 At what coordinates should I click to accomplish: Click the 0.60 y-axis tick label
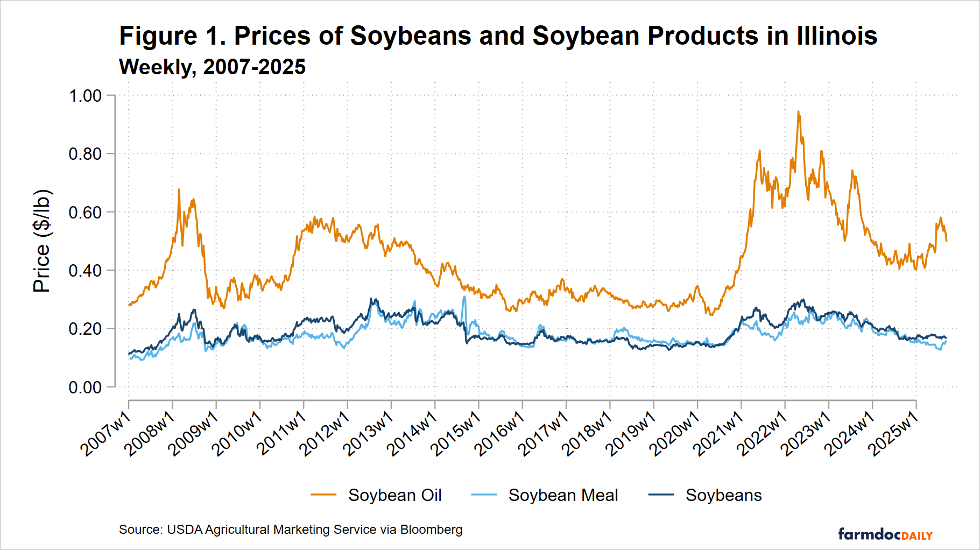point(85,213)
